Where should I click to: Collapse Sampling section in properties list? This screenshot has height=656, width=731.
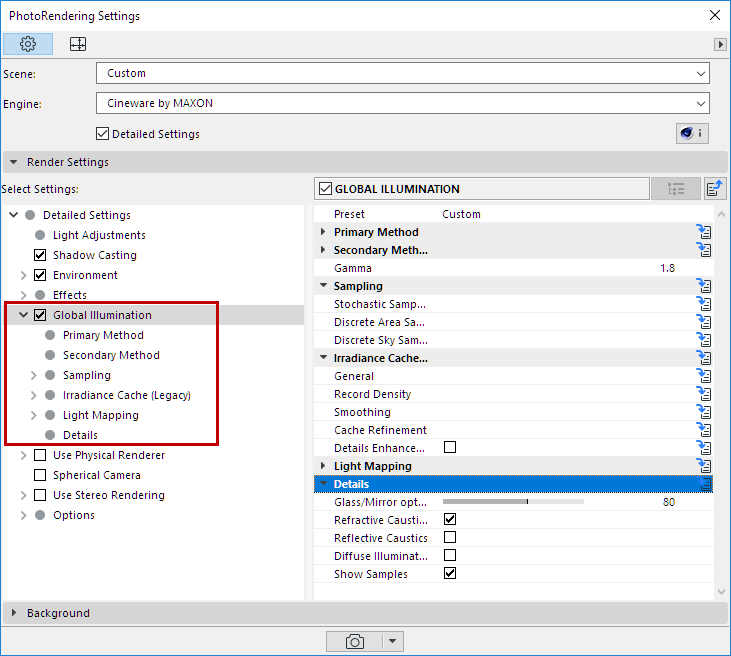coord(323,286)
